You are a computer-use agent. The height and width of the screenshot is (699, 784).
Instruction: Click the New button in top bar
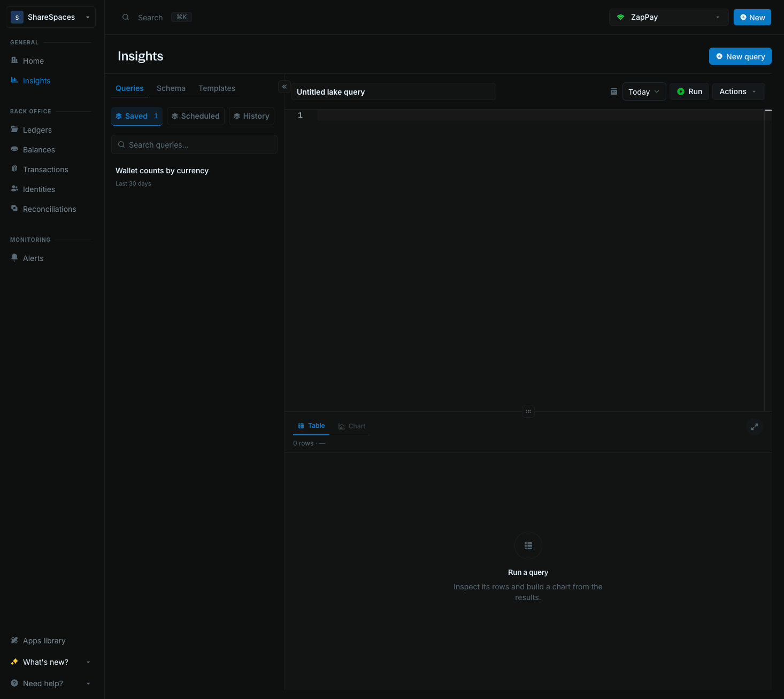[752, 17]
